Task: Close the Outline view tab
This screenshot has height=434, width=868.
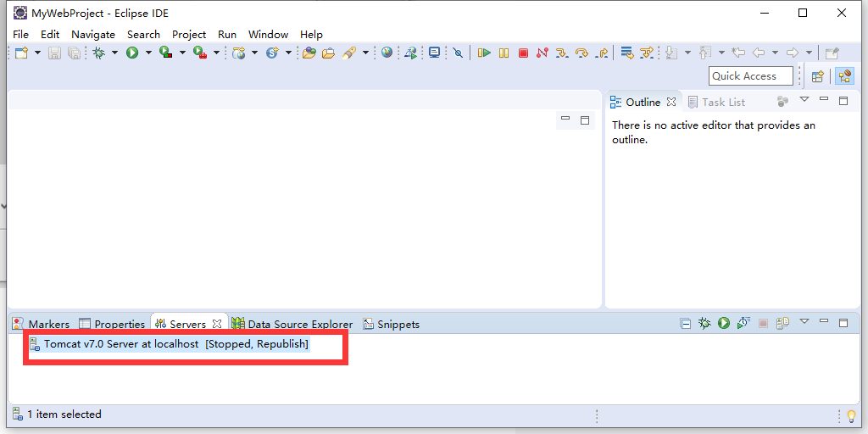Action: (x=671, y=102)
